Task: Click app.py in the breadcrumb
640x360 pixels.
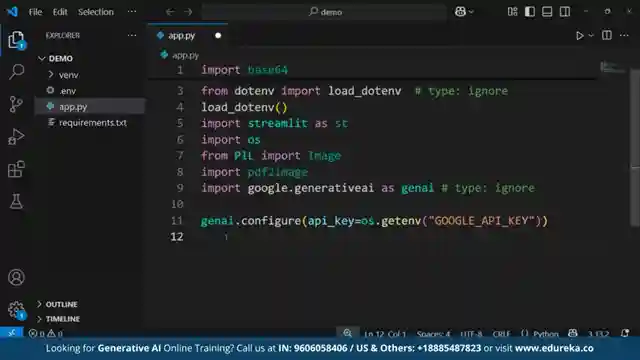Action: 185,55
